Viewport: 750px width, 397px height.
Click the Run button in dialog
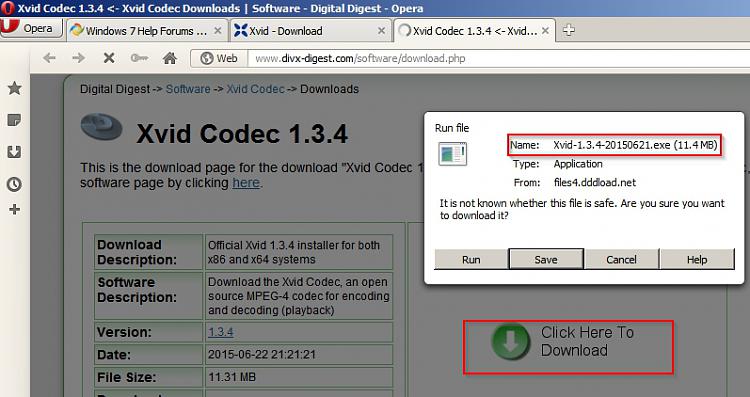tap(471, 259)
